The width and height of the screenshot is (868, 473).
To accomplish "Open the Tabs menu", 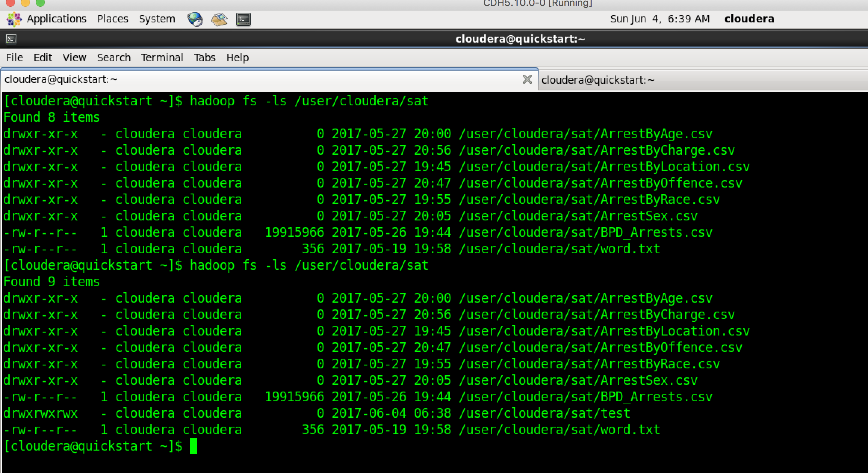I will pyautogui.click(x=205, y=58).
